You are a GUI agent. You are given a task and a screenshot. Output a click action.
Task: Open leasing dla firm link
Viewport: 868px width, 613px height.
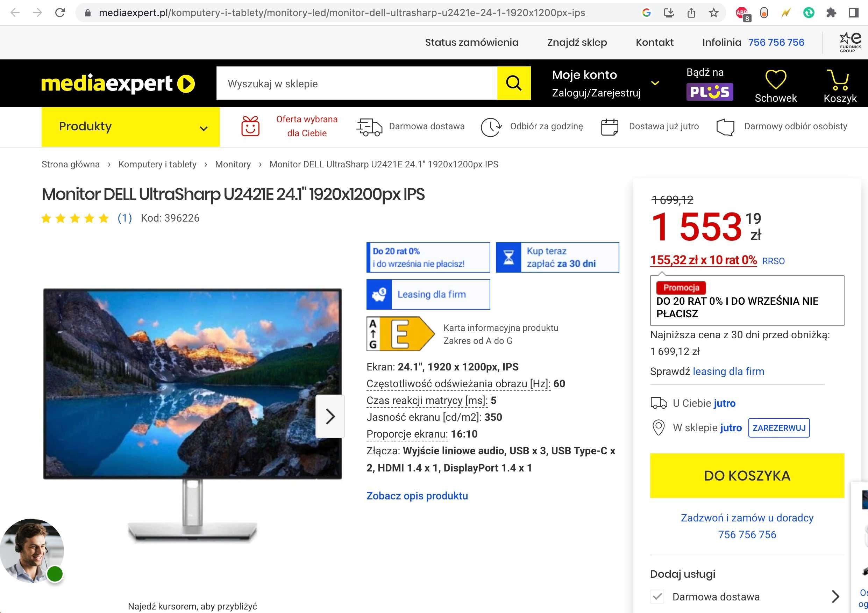coord(728,371)
